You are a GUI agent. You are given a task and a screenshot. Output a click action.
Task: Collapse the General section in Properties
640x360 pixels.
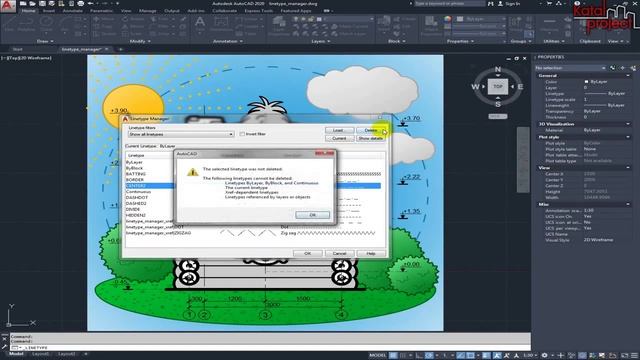coord(628,76)
